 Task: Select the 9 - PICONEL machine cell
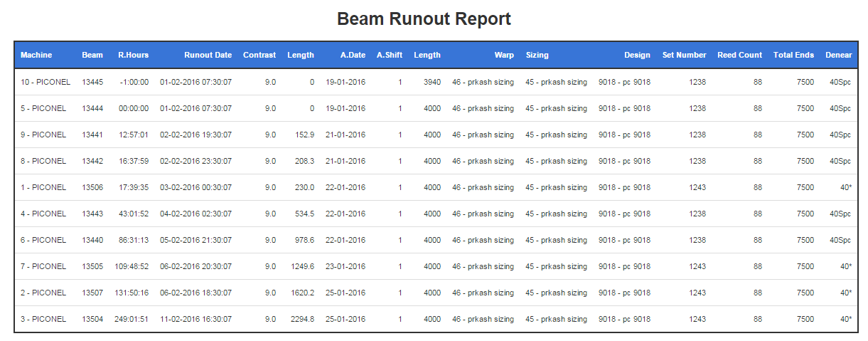(x=43, y=135)
